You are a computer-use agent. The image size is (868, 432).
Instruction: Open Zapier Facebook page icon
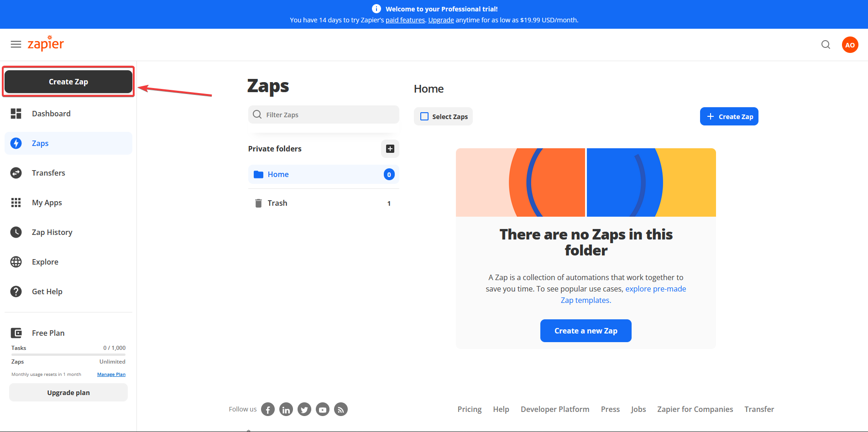[268, 409]
